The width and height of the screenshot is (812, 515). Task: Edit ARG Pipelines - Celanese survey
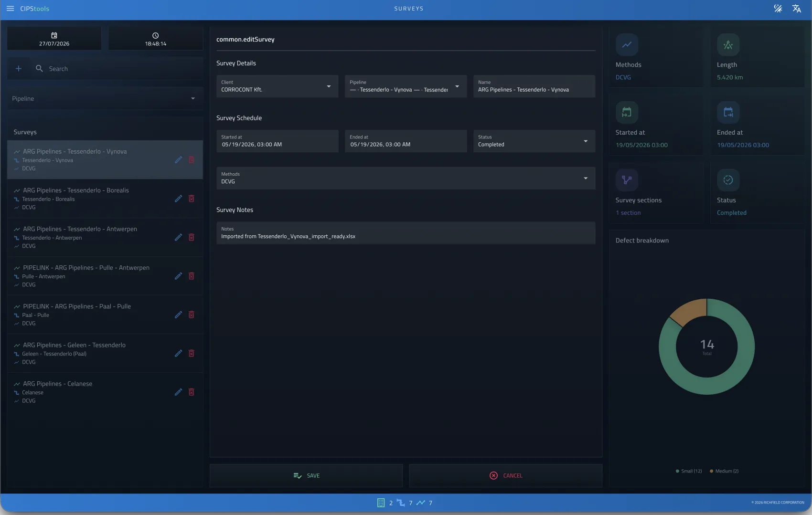tap(178, 392)
